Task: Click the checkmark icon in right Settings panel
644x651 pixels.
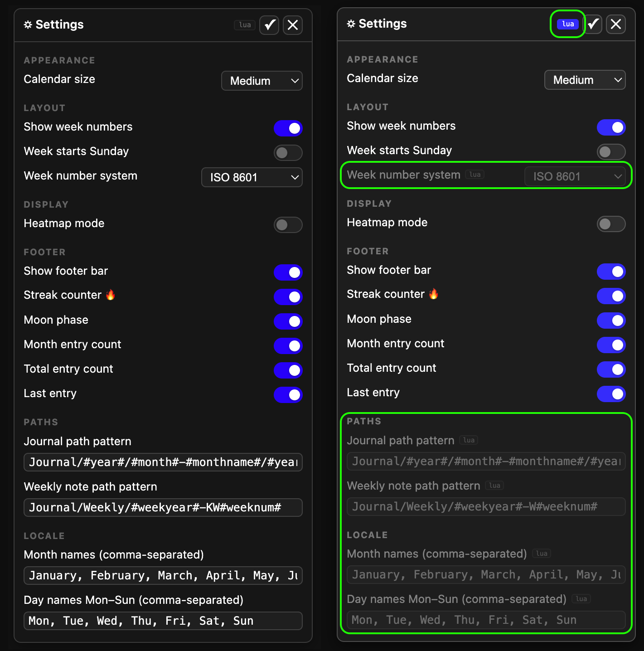Action: (x=593, y=24)
